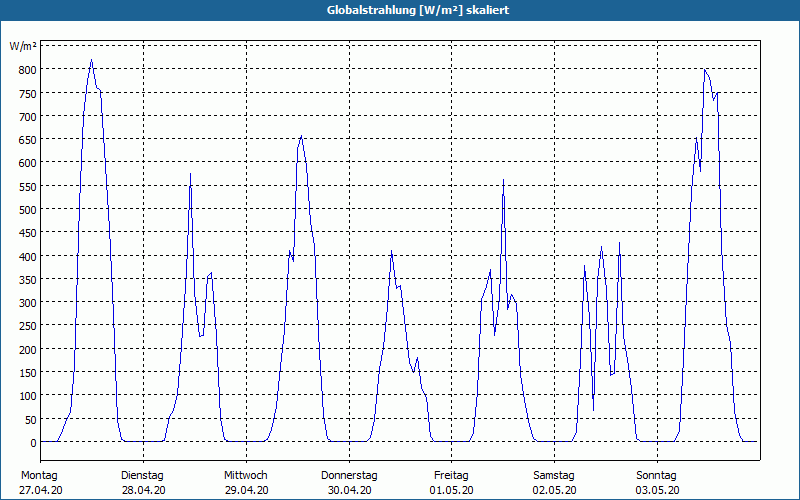Screen dimensions: 800x500
Task: Click the 0 y-axis value
Action: 33,443
